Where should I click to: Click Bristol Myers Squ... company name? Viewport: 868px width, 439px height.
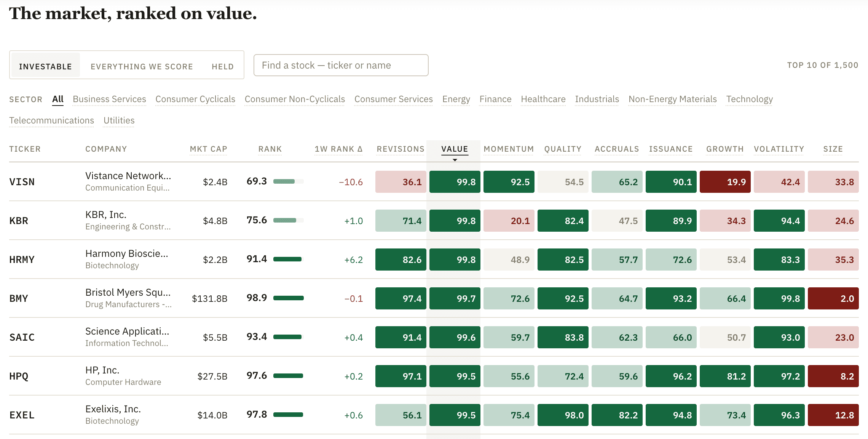pos(128,292)
